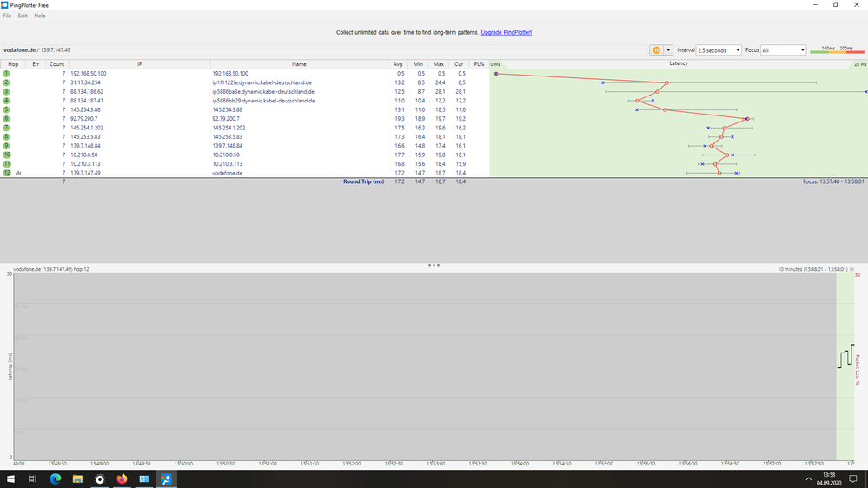Click the Err column header
This screenshot has width=868, height=488.
pyautogui.click(x=36, y=64)
